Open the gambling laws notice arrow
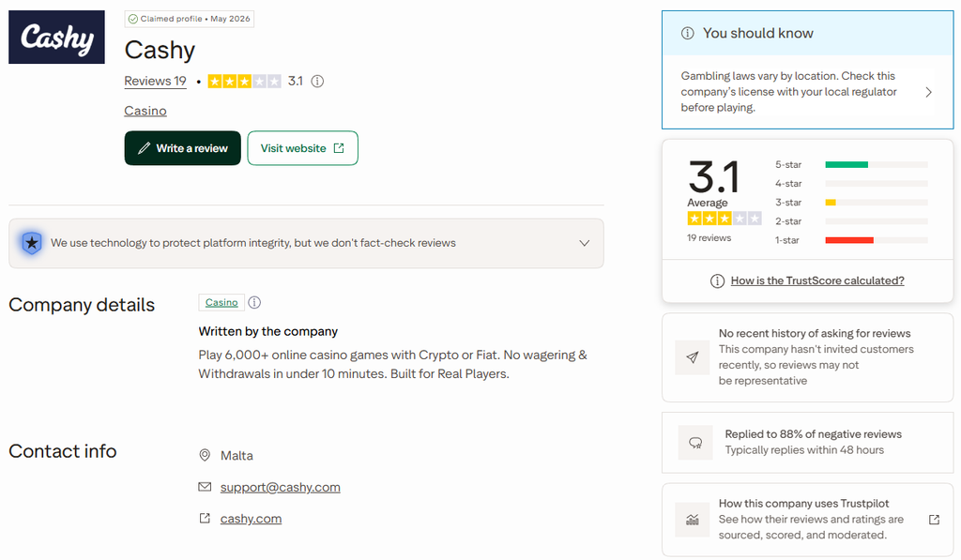961x560 pixels. (x=928, y=92)
